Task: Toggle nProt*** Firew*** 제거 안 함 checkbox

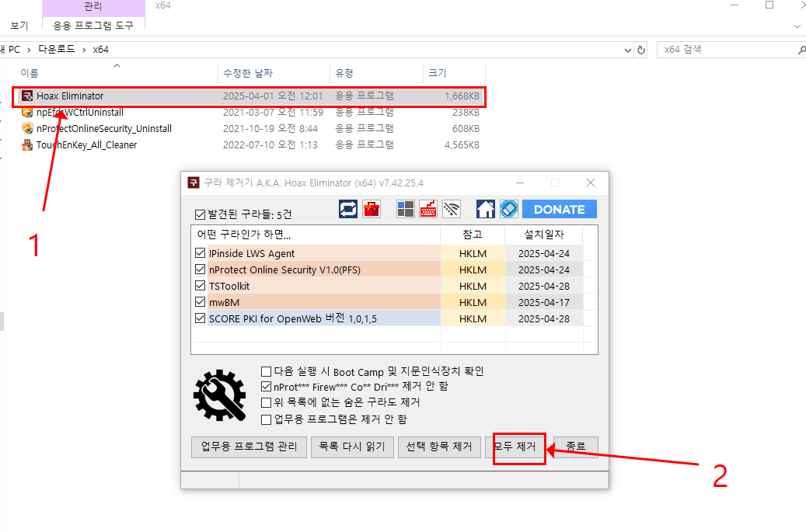Action: coord(267,386)
